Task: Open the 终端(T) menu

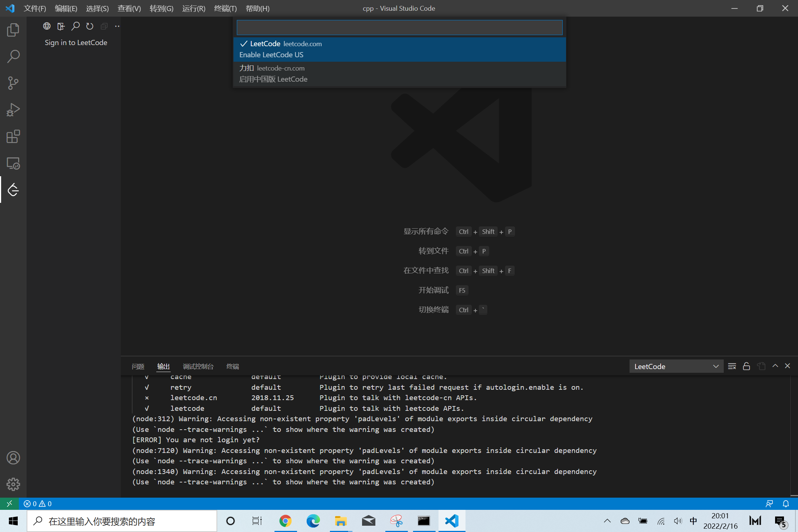Action: click(x=225, y=8)
